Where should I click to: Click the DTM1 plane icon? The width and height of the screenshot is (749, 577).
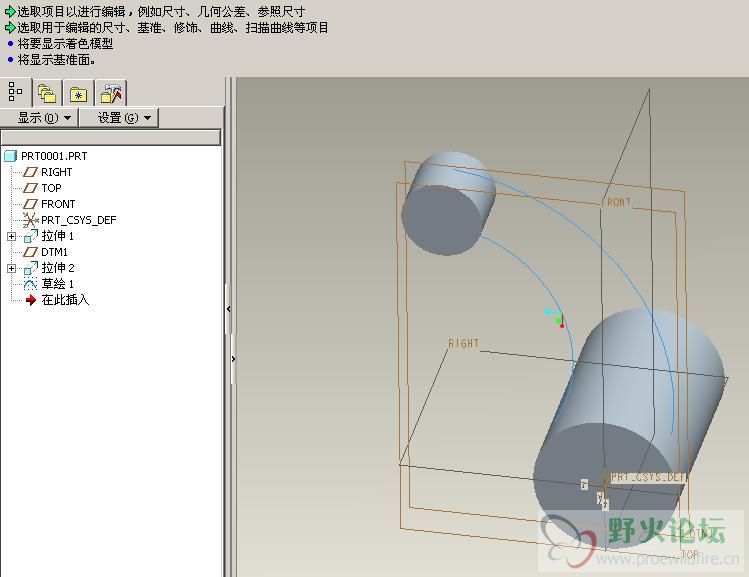coord(31,252)
